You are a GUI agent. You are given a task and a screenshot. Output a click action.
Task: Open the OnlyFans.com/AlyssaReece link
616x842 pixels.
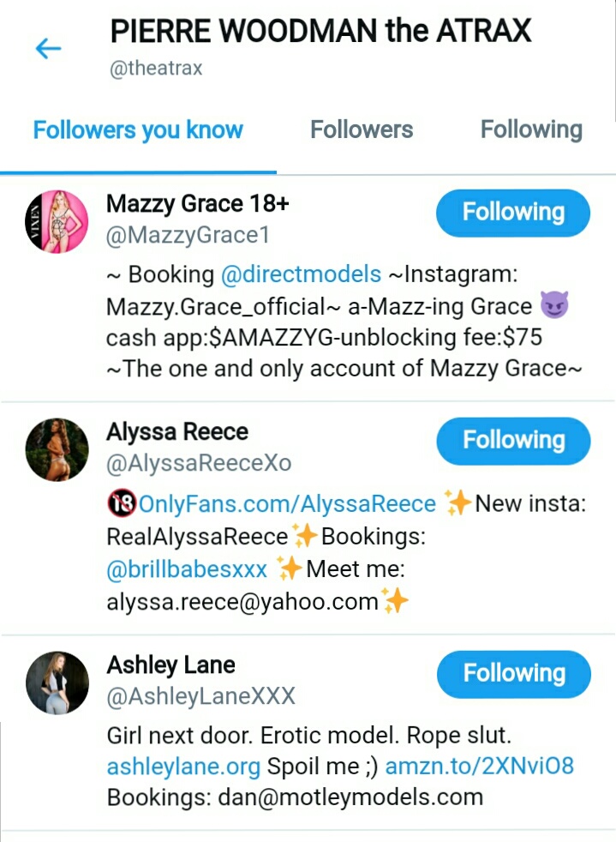(x=287, y=504)
